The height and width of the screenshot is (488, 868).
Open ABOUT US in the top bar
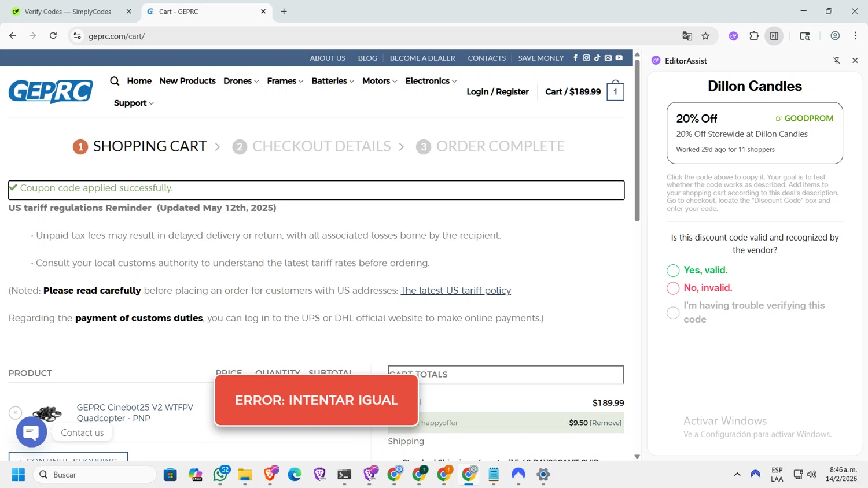[x=328, y=58]
